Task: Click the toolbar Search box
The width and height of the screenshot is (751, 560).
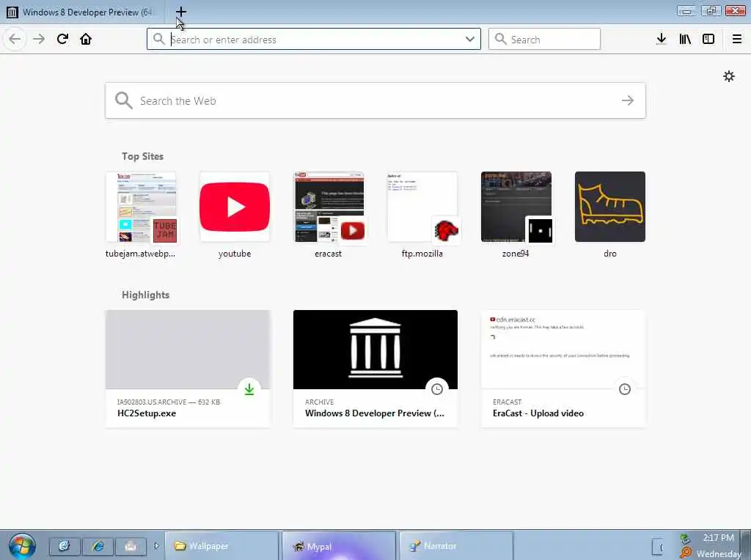Action: coord(544,40)
